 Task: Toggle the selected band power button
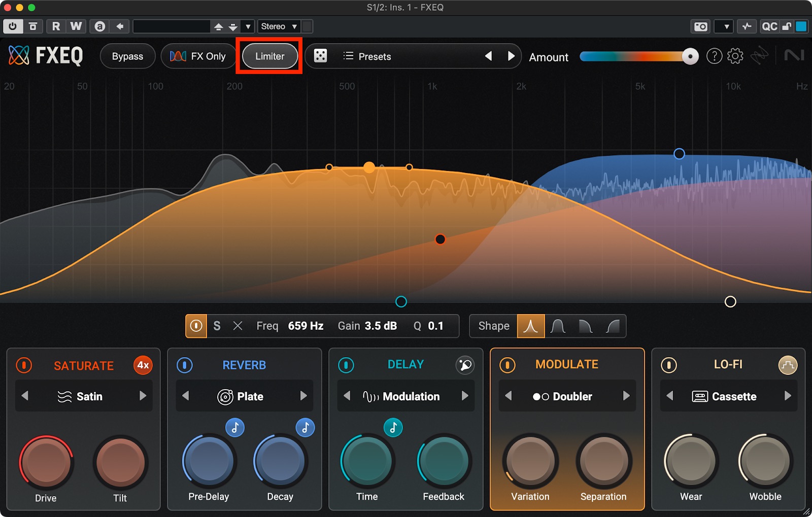[196, 326]
